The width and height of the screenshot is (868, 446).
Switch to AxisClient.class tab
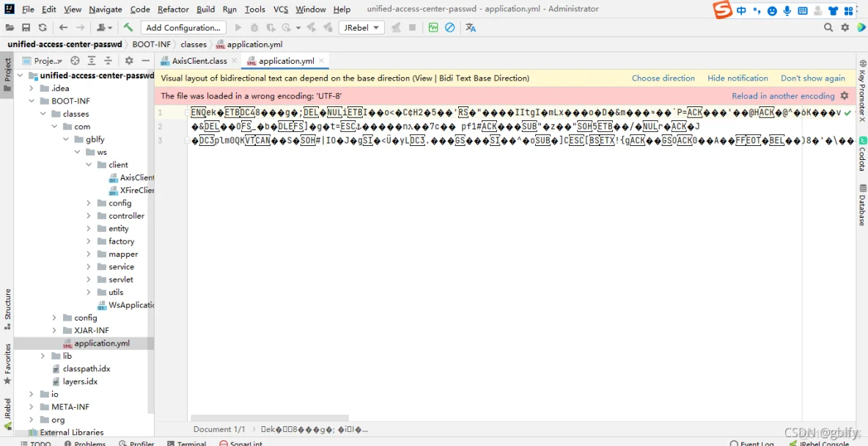coord(199,60)
